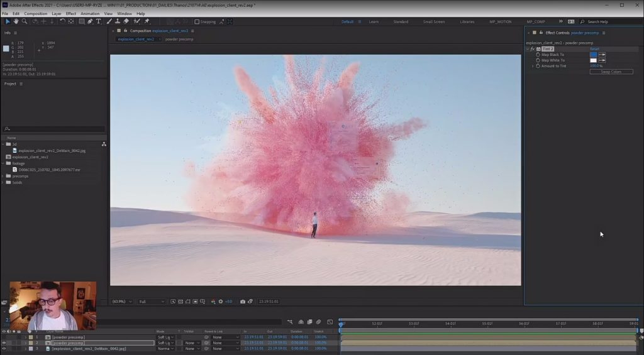Click the Swap Colors button

(x=611, y=72)
